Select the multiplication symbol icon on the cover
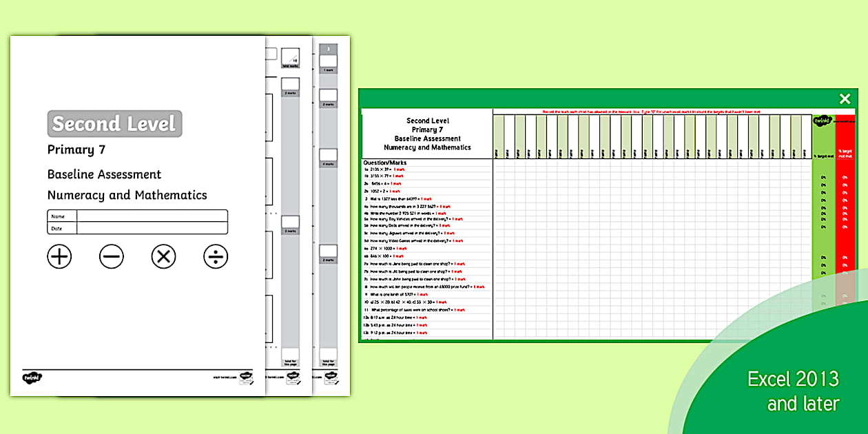Image resolution: width=868 pixels, height=434 pixels. [163, 256]
